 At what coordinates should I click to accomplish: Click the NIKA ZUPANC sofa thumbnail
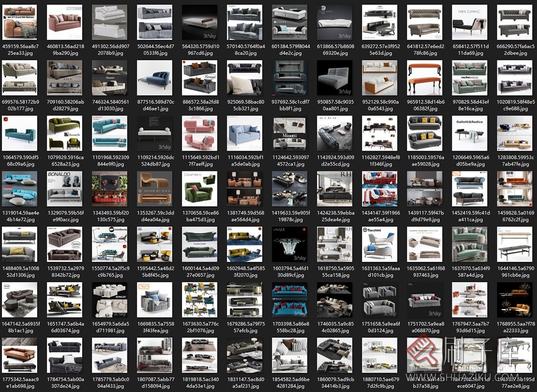coord(469,22)
